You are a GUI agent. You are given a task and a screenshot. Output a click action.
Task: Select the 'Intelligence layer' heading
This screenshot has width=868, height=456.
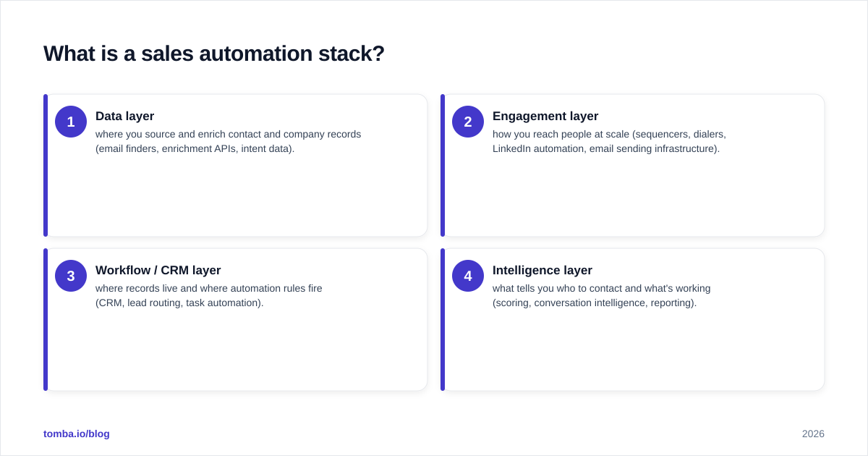pyautogui.click(x=542, y=270)
